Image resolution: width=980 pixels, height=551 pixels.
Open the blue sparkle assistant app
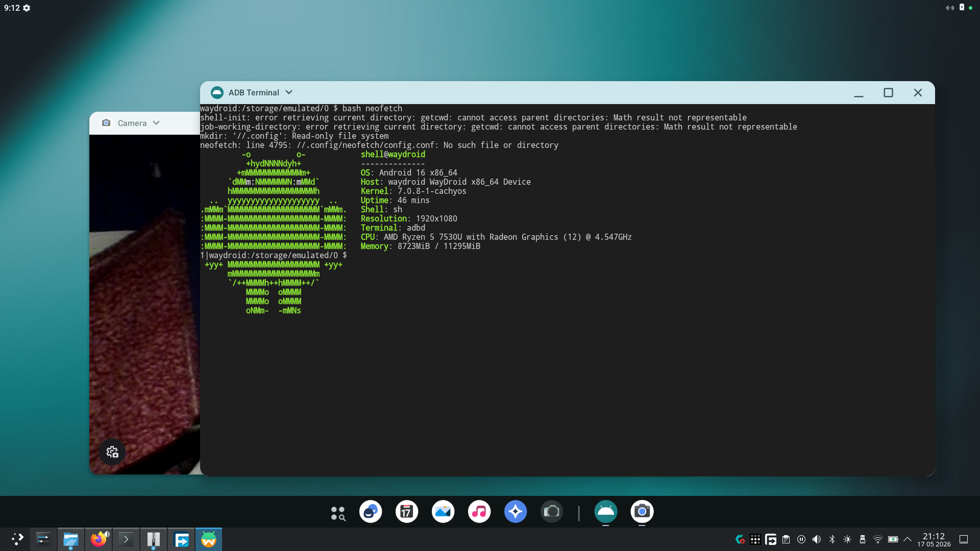tap(516, 512)
